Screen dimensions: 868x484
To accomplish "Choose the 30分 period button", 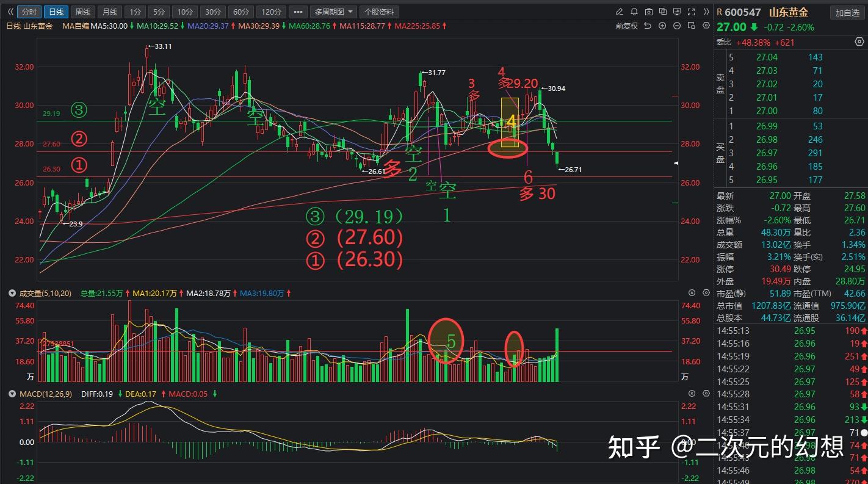I will tap(212, 12).
